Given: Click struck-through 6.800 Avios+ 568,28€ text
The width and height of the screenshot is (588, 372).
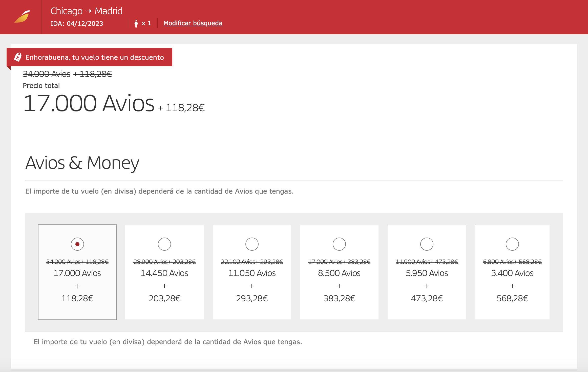Looking at the screenshot, I should click(x=512, y=262).
